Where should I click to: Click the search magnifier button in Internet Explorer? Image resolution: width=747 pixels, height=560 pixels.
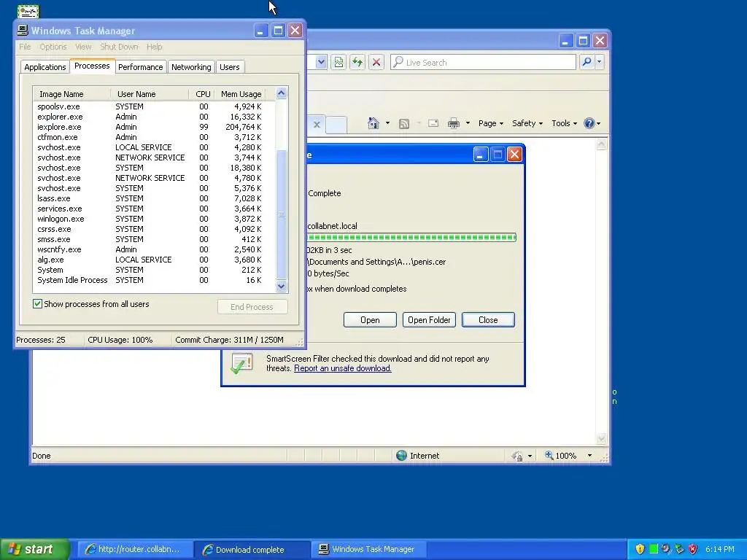tap(587, 62)
